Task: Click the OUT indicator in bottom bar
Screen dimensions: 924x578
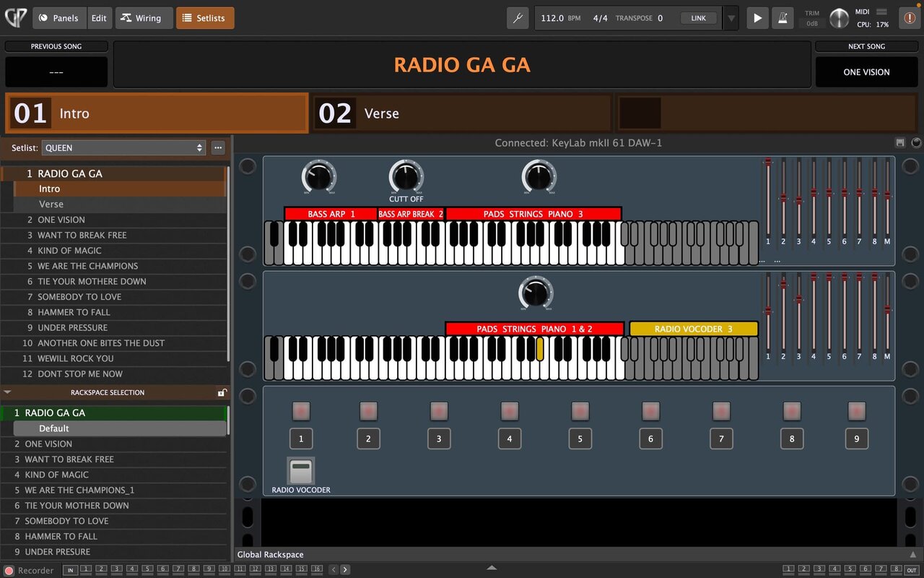Action: point(912,570)
